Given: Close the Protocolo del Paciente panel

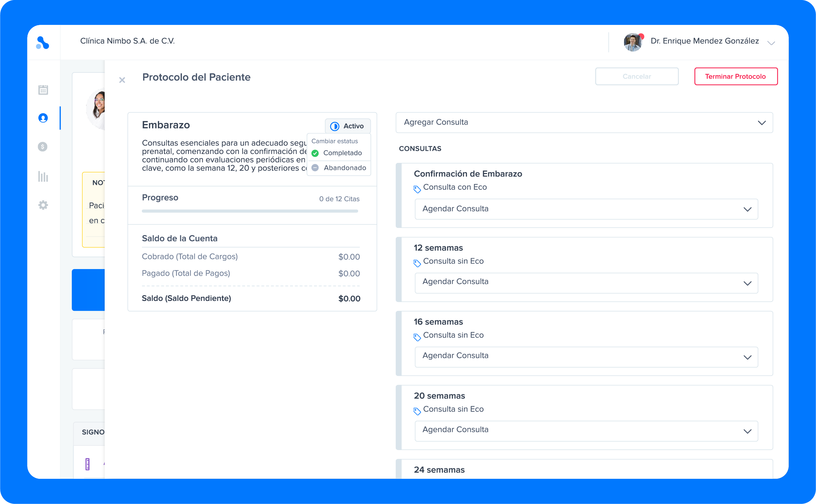Looking at the screenshot, I should coord(122,80).
